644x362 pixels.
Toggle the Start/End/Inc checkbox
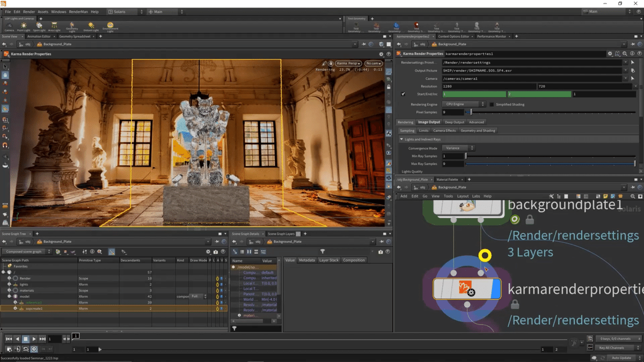[x=403, y=94]
